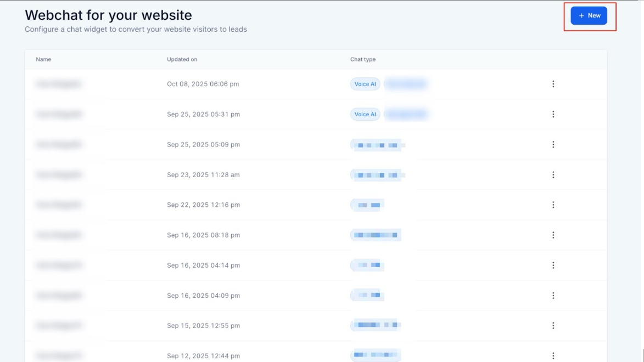Click the Name column header

coord(43,59)
